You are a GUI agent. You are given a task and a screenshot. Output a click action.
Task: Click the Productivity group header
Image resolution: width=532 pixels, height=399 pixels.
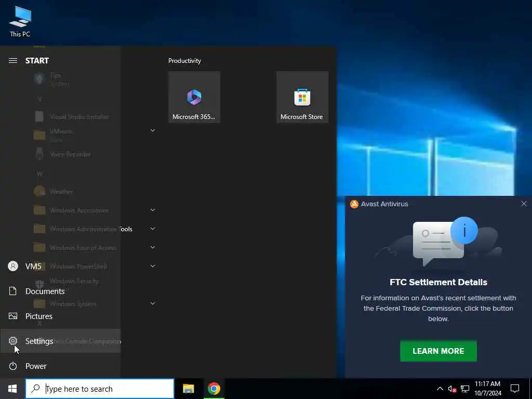(x=184, y=61)
